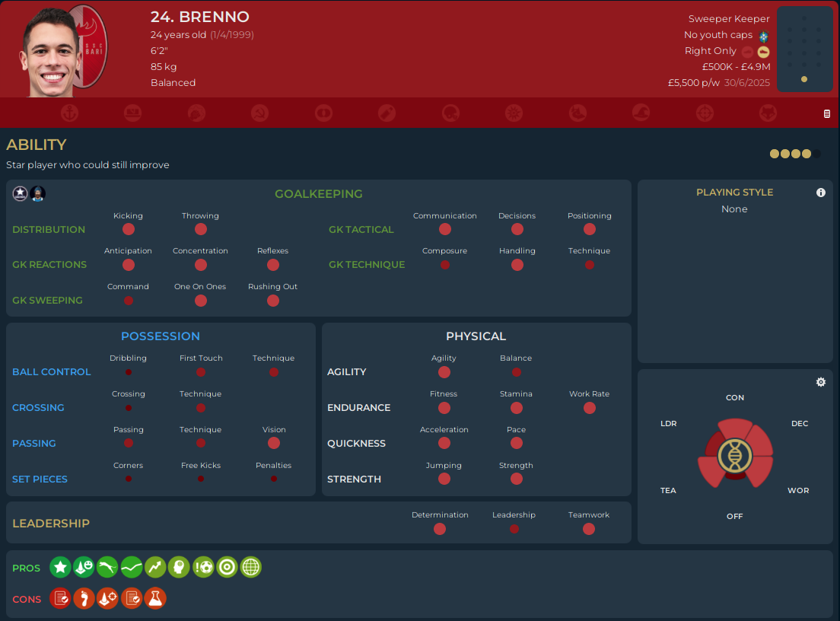The height and width of the screenshot is (621, 840).
Task: Open the notes icon in red bar
Action: [x=826, y=113]
